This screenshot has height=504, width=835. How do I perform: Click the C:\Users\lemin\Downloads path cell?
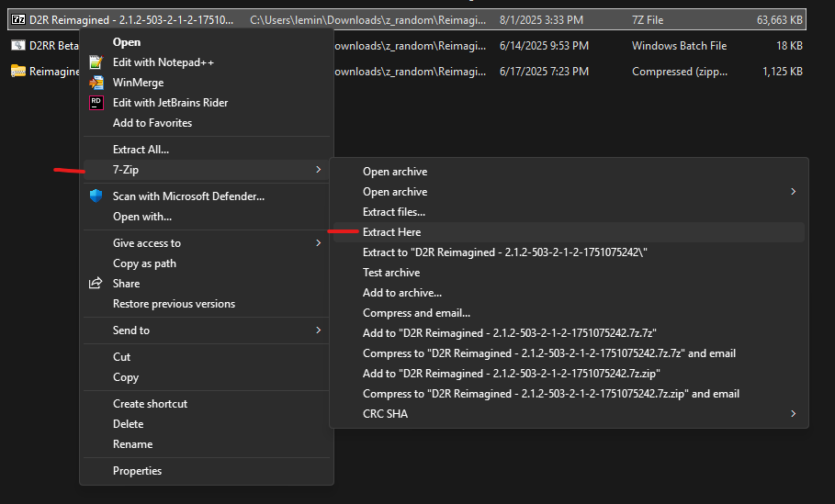(368, 19)
